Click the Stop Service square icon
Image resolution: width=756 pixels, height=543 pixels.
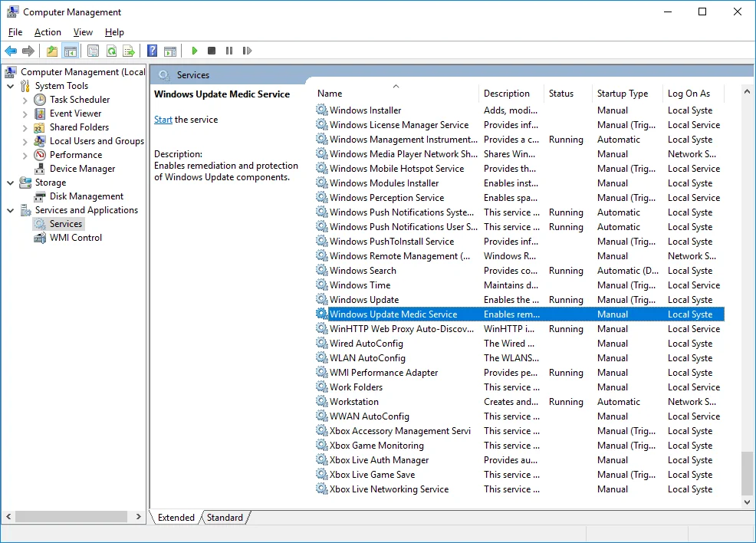coord(211,51)
